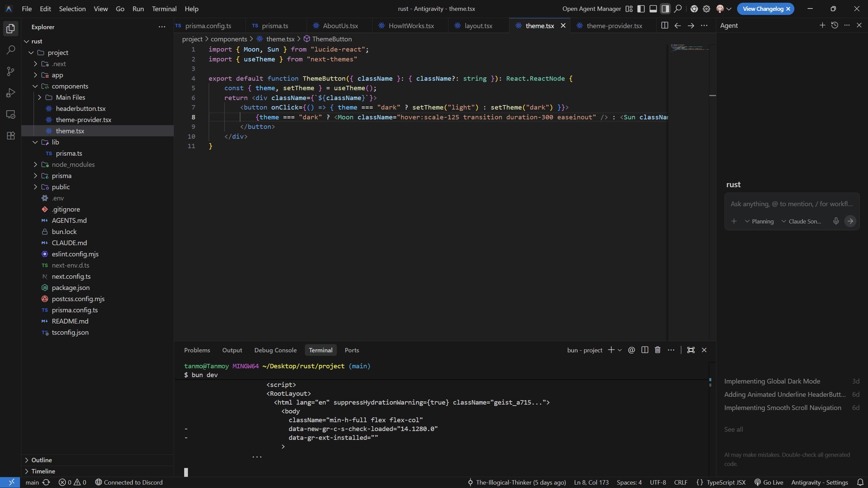Click the microphone voice input icon
This screenshot has height=488, width=868.
point(836,221)
